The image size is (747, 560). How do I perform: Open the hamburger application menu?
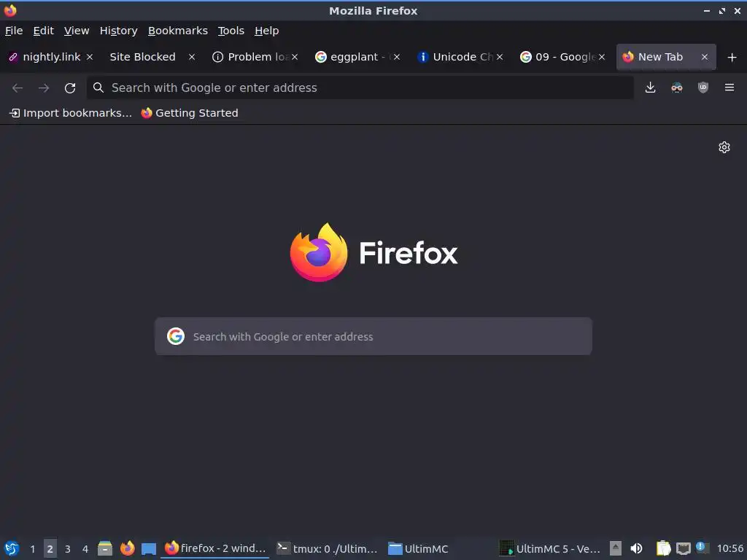click(x=729, y=87)
